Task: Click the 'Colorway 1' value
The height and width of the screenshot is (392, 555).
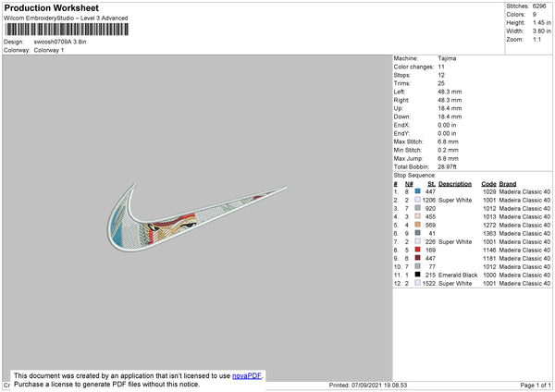Action: (49, 50)
